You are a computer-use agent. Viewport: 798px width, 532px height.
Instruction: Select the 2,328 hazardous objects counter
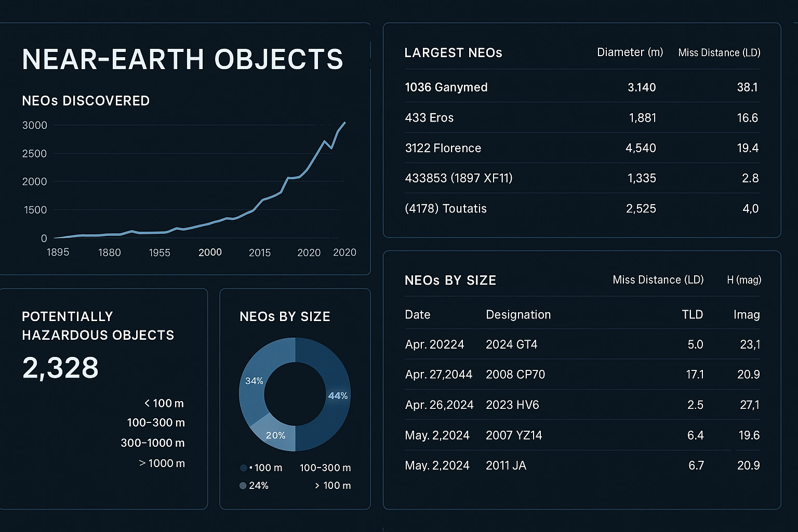tap(60, 368)
